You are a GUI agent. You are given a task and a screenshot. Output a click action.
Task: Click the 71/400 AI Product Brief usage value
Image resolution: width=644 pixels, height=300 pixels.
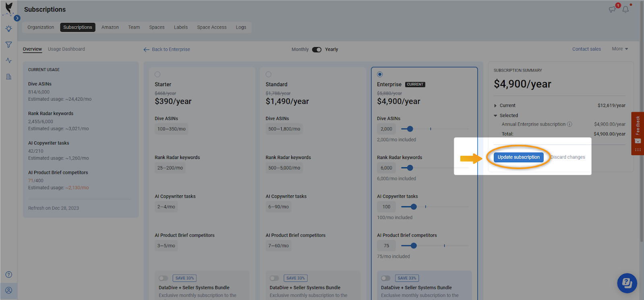pyautogui.click(x=36, y=180)
